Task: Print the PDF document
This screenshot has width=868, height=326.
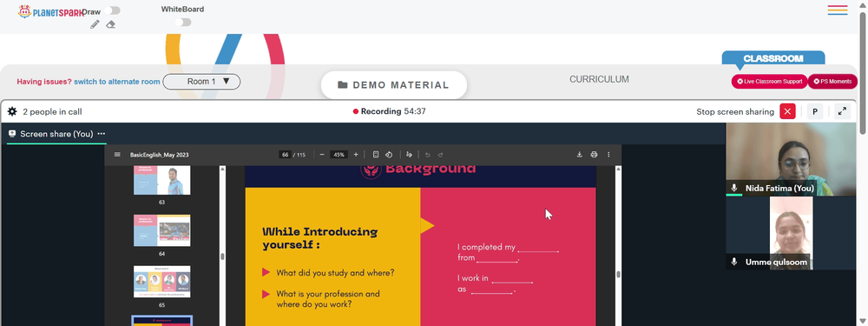Action: pyautogui.click(x=594, y=155)
